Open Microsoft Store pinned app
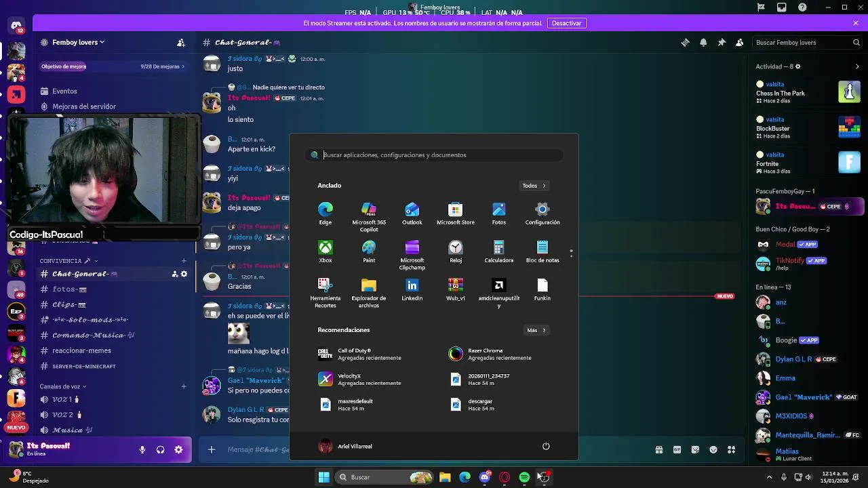The image size is (868, 488). pyautogui.click(x=456, y=213)
